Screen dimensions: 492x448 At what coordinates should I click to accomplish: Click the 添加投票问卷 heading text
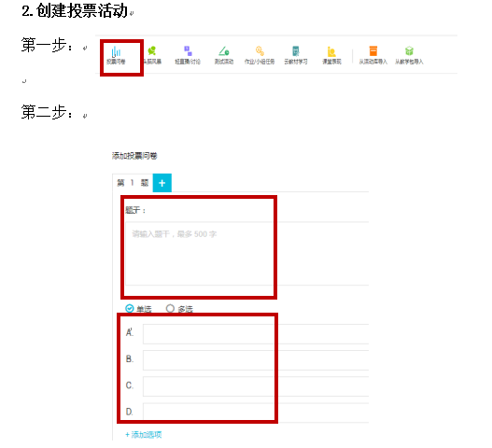(134, 156)
